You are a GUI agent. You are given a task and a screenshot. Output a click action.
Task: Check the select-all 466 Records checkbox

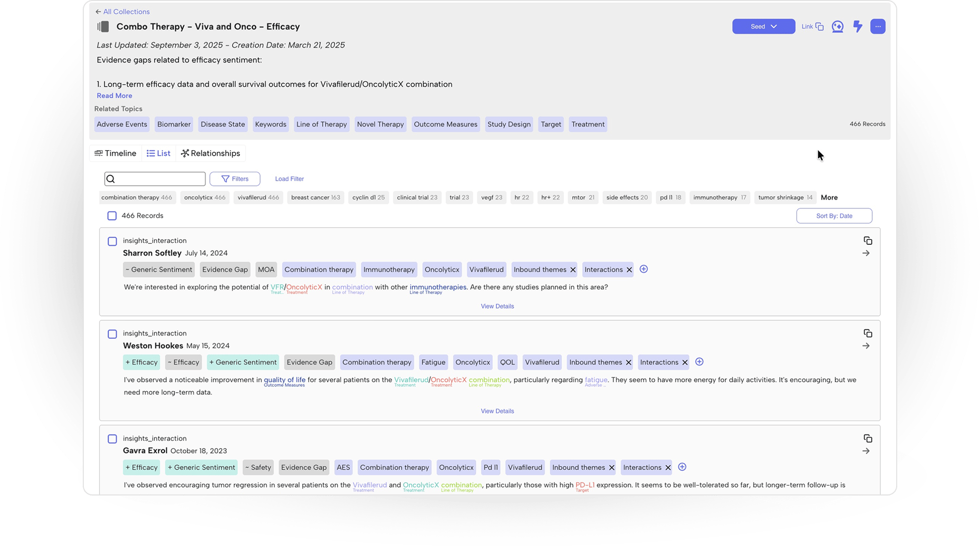click(x=112, y=216)
